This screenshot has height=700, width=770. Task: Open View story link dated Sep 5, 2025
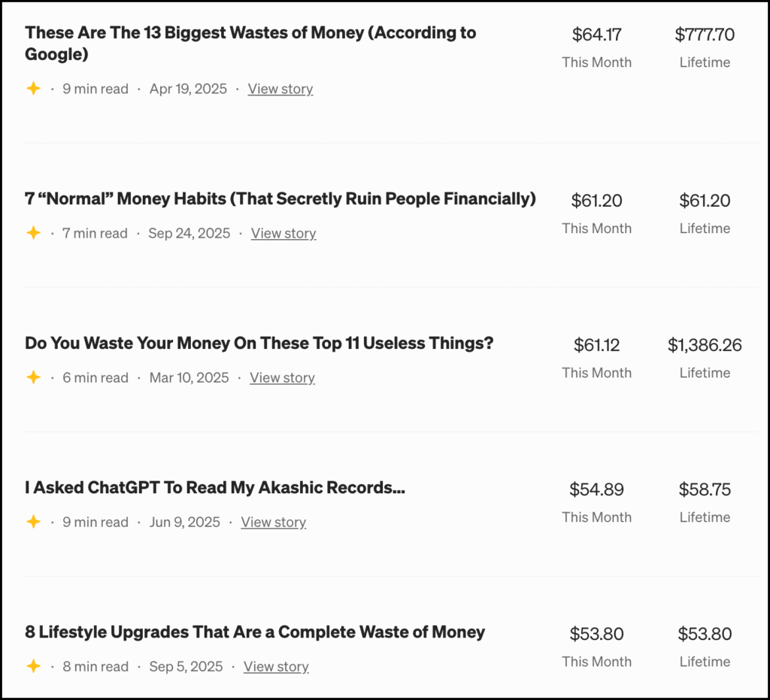coord(276,666)
